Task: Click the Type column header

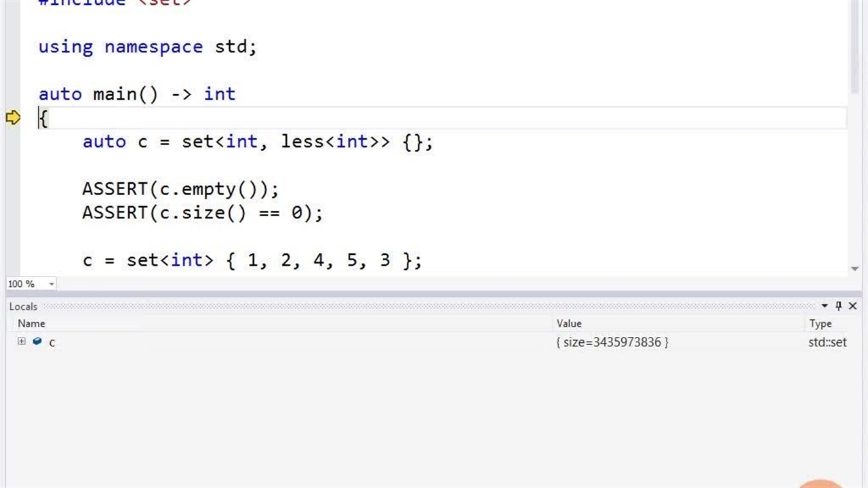Action: tap(820, 324)
